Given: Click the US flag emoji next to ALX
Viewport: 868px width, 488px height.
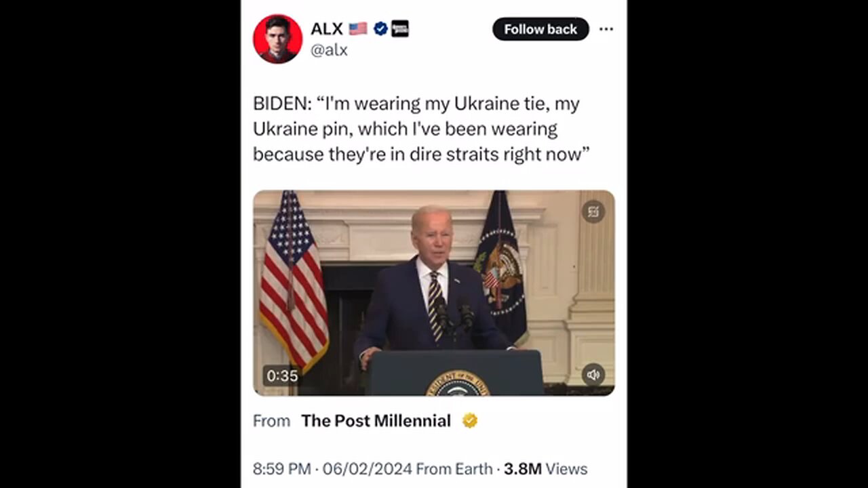Looking at the screenshot, I should (358, 28).
